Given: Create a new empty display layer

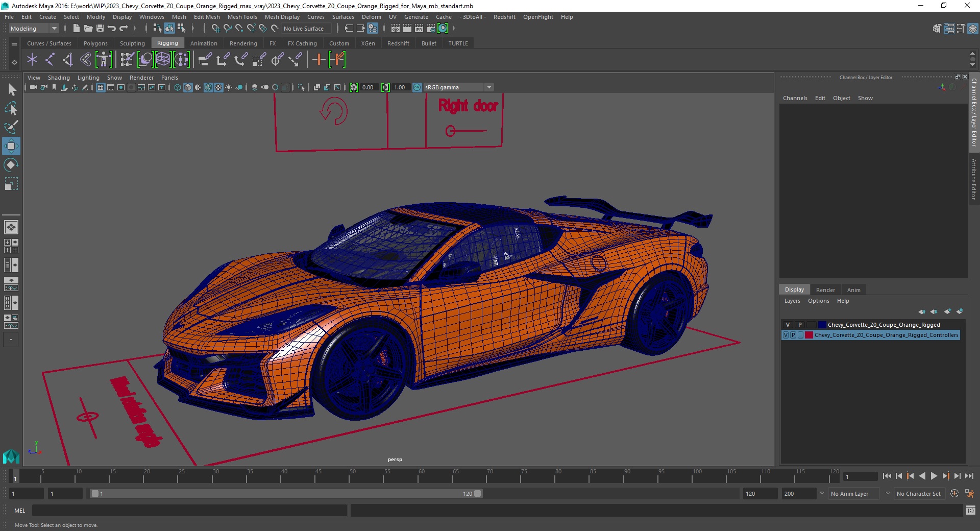Looking at the screenshot, I should [948, 311].
